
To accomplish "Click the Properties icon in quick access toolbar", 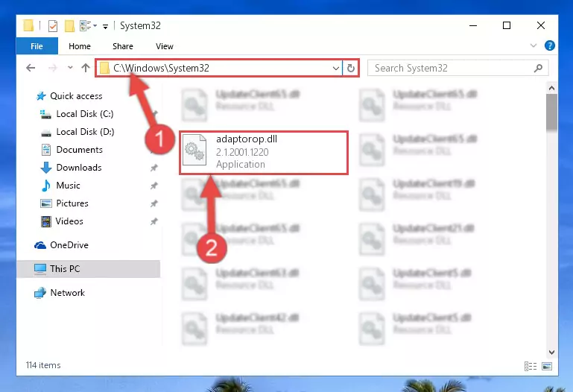I will (x=53, y=26).
